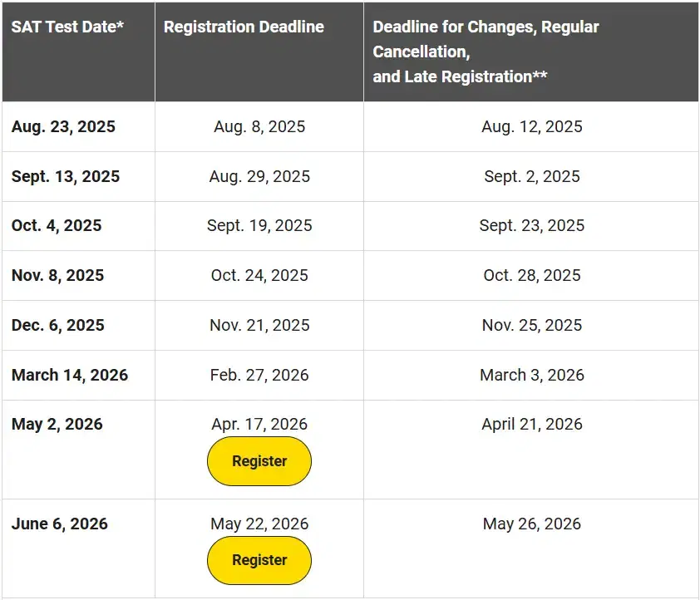Image resolution: width=700 pixels, height=600 pixels.
Task: Click the March 14, 2026 test date
Action: point(70,375)
